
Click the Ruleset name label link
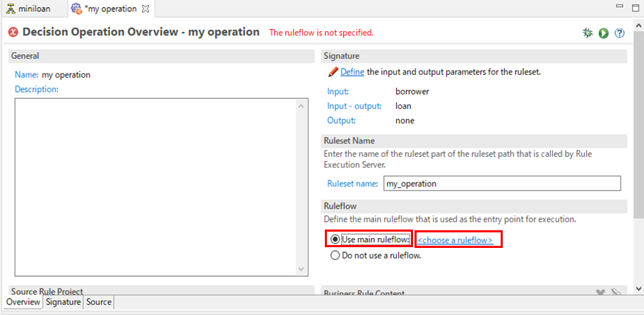point(352,184)
